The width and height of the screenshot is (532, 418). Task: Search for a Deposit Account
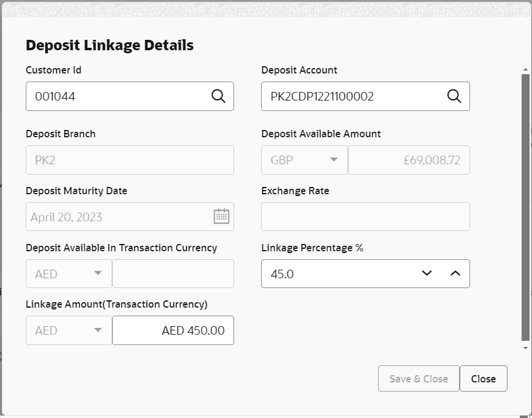point(454,96)
